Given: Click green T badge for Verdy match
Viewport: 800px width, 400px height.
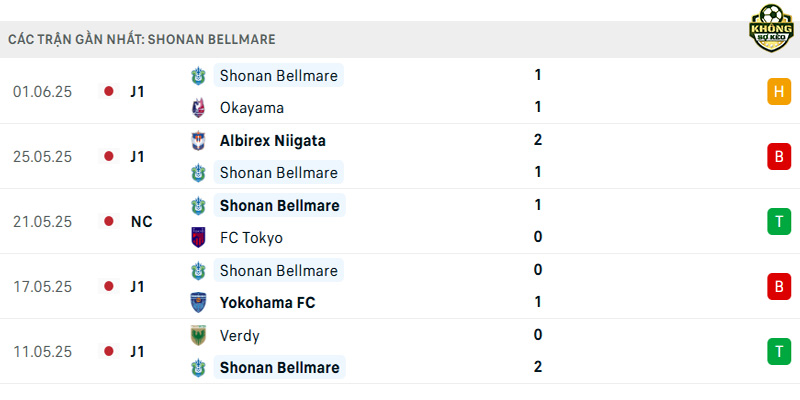Looking at the screenshot, I should (779, 352).
